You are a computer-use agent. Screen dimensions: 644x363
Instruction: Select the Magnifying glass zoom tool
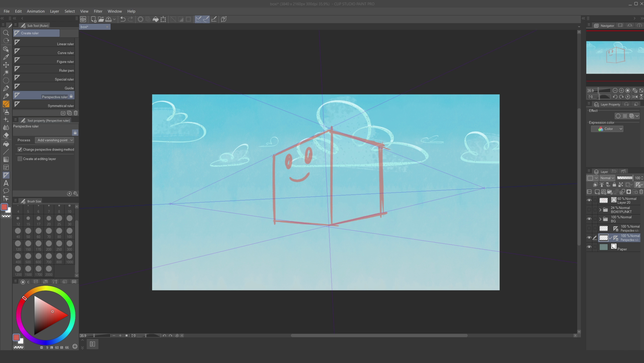click(6, 33)
